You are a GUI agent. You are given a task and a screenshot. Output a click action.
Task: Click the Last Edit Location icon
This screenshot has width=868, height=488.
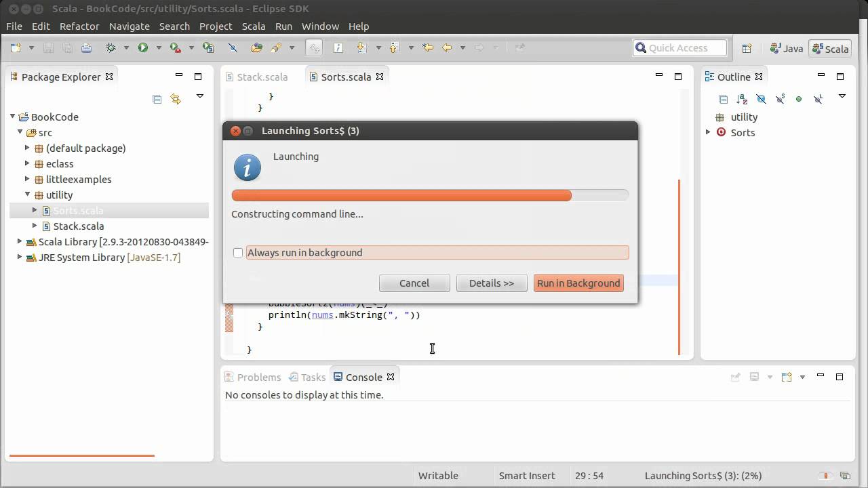pos(428,47)
